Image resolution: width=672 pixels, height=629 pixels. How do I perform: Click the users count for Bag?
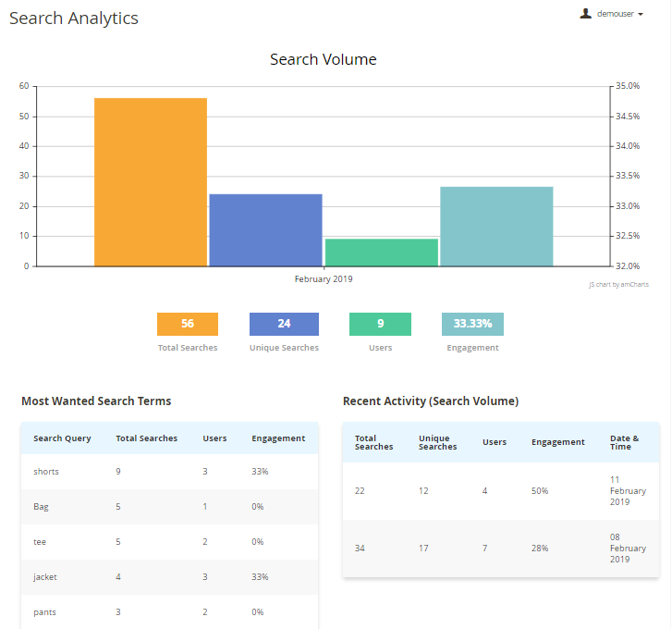click(206, 507)
